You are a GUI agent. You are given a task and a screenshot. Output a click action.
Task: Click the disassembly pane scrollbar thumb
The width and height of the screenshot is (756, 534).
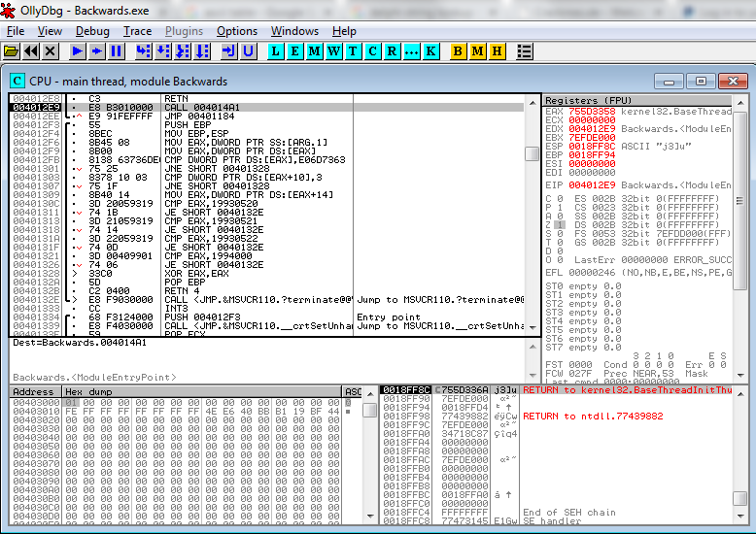(533, 153)
